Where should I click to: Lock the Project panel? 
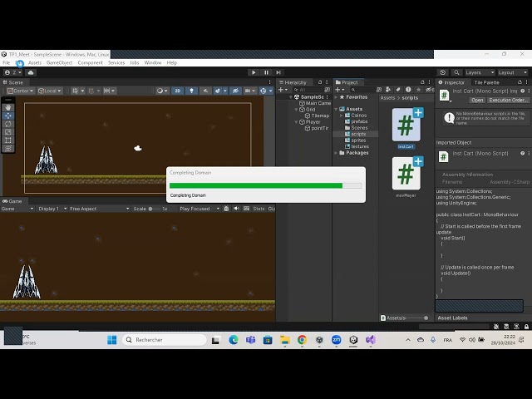tap(422, 82)
